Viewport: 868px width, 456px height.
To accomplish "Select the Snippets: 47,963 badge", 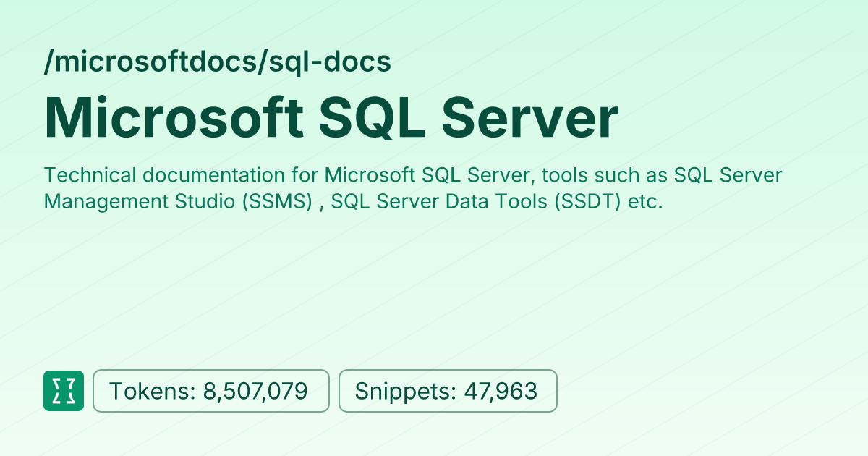I will [x=448, y=391].
